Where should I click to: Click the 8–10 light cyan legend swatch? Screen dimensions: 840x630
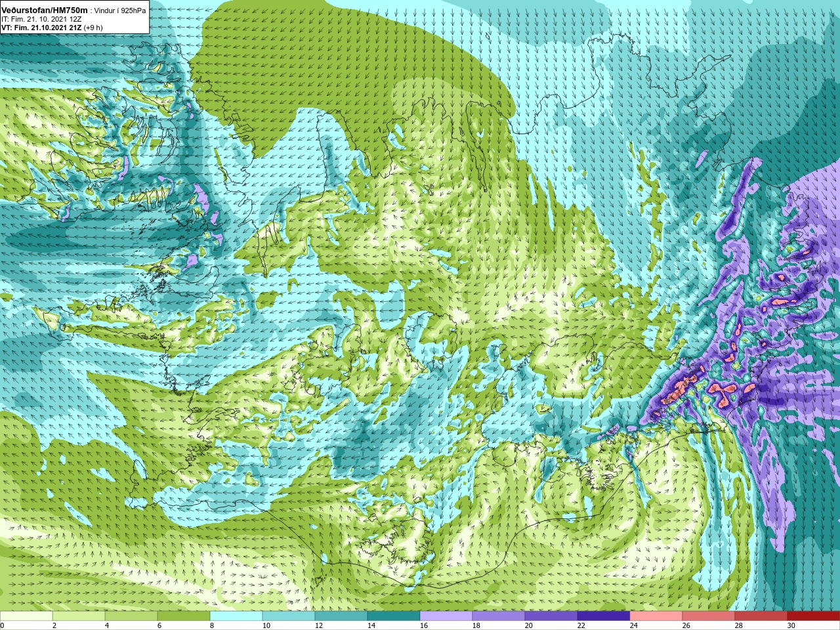236,616
